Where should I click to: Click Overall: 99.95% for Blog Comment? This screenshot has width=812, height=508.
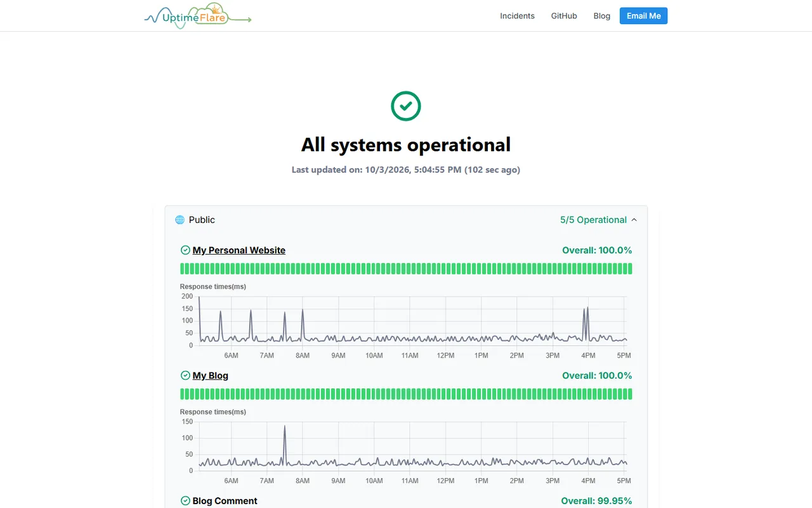point(596,501)
